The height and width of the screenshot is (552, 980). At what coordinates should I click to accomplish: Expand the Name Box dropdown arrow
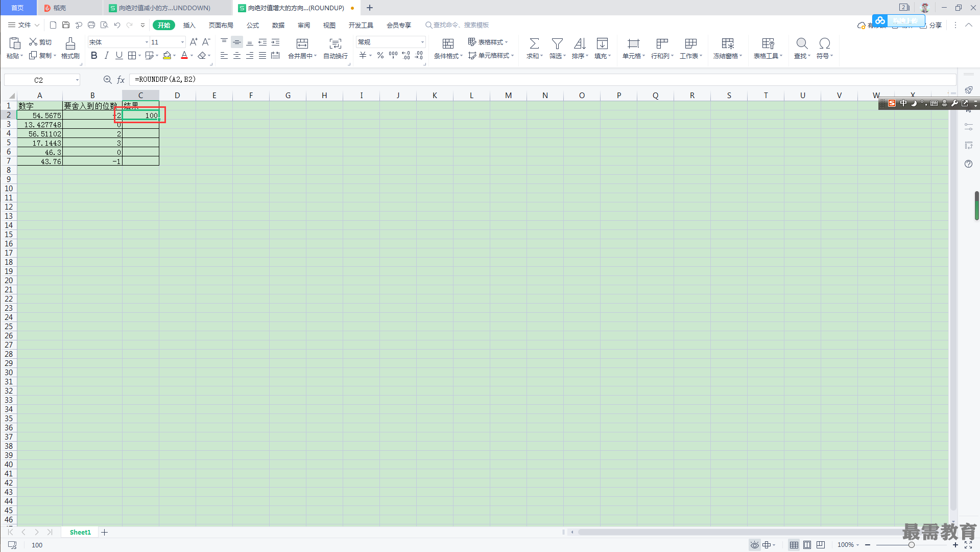pos(77,80)
